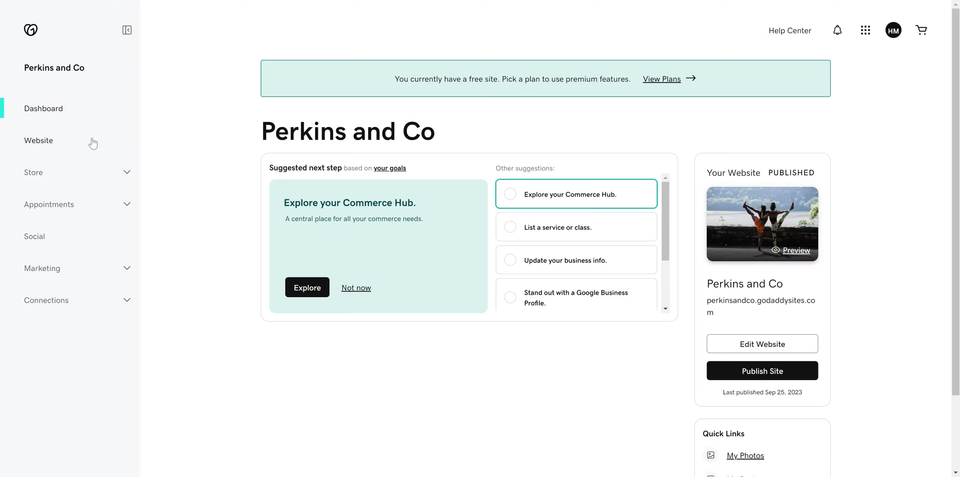Viewport: 960px width, 477px height.
Task: Open the Website menu item
Action: pos(39,140)
